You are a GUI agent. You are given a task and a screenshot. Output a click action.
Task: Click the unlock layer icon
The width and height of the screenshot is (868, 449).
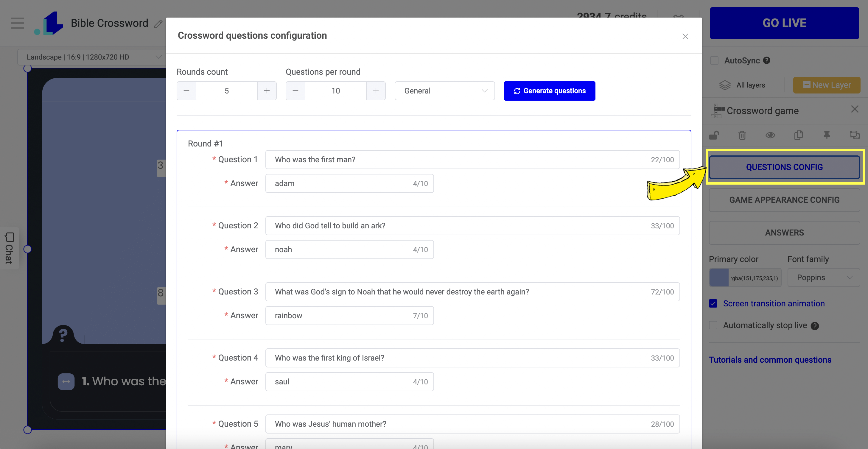[714, 135]
